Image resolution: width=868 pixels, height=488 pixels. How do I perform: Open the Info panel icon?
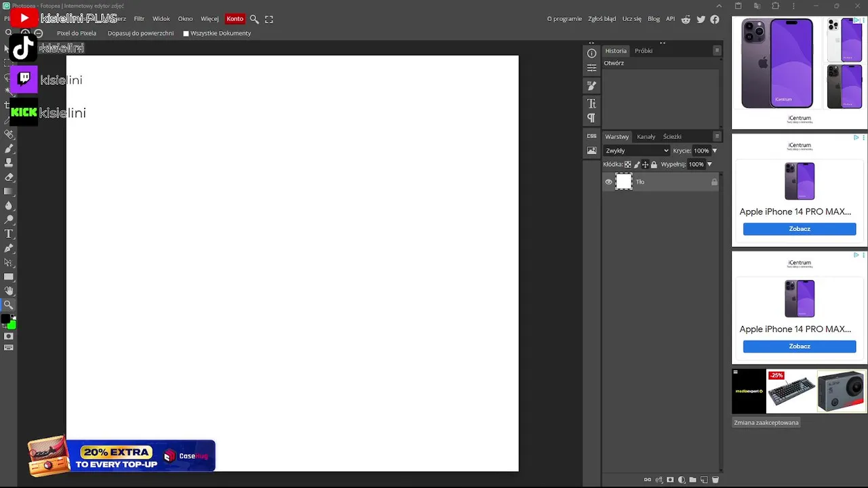[x=591, y=54]
